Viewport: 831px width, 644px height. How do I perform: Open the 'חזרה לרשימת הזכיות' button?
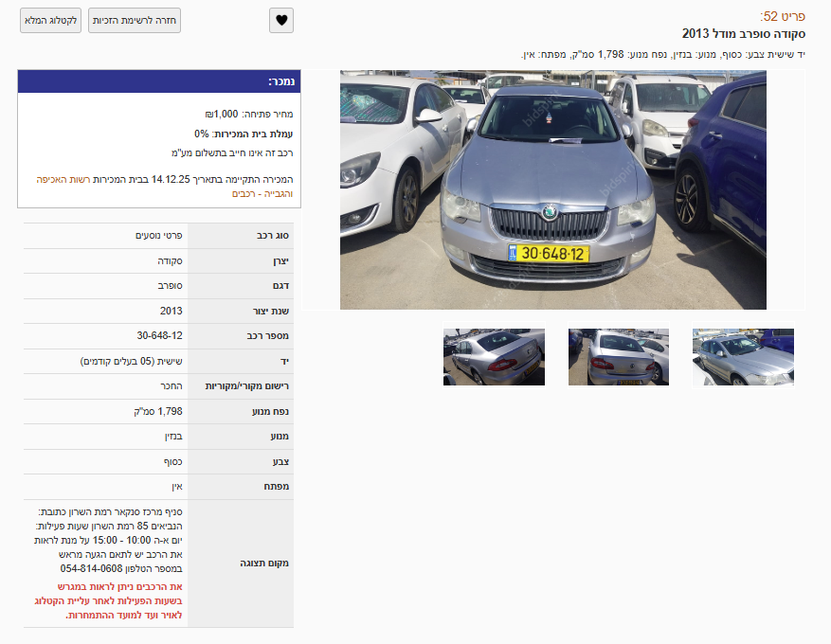pyautogui.click(x=135, y=21)
